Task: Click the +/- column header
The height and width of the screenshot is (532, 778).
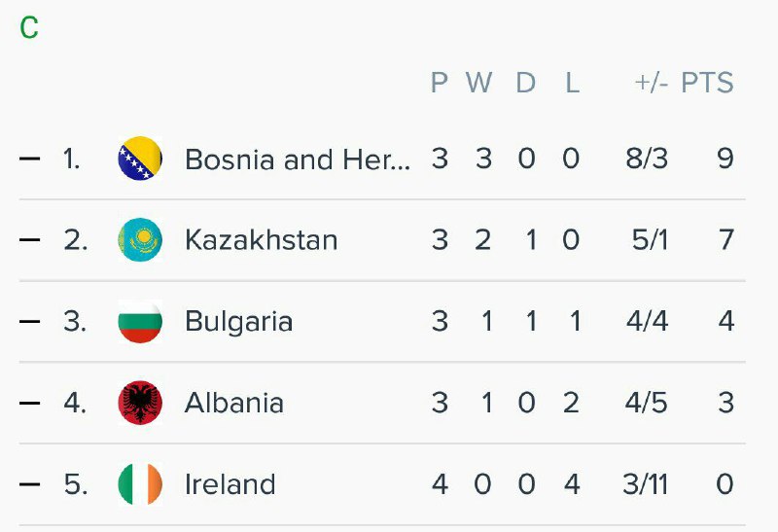Action: [x=651, y=84]
